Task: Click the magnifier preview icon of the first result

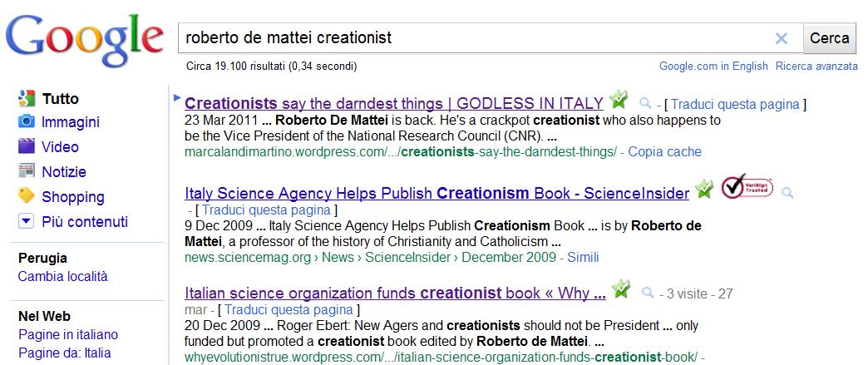Action: [644, 104]
